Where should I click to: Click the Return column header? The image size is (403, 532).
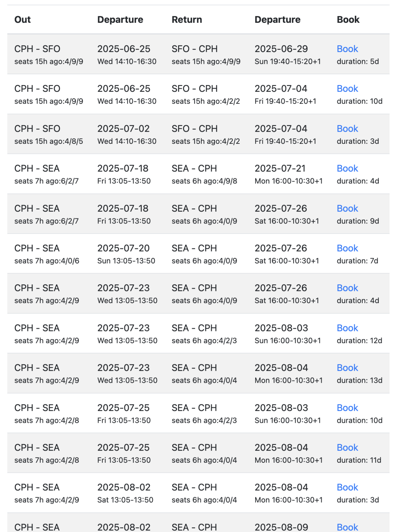[187, 20]
